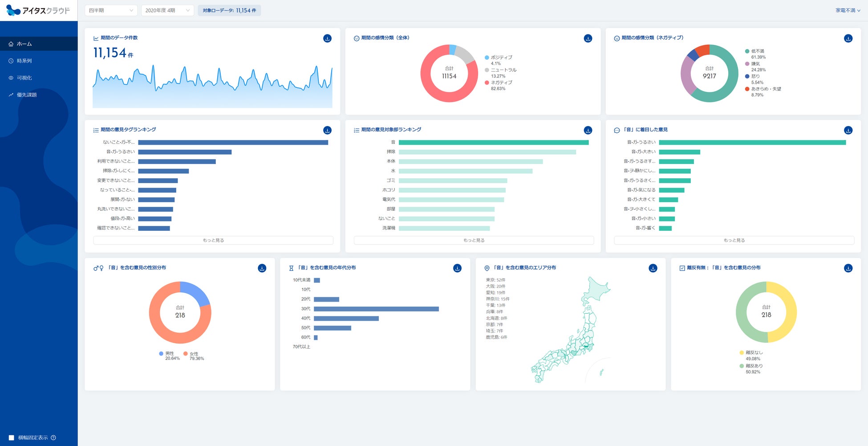868x446 pixels.
Task: Click the 離反なし yellow legend swatch
Action: 742,353
